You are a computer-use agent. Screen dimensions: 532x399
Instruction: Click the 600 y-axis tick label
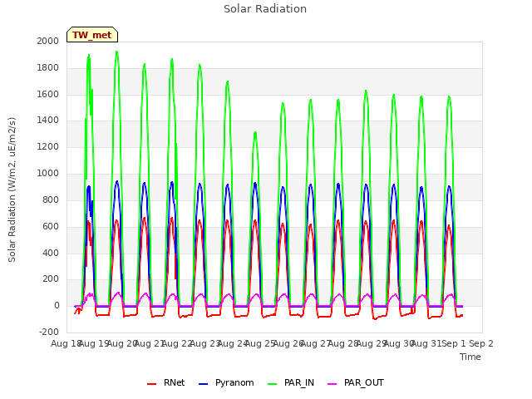click(x=51, y=226)
